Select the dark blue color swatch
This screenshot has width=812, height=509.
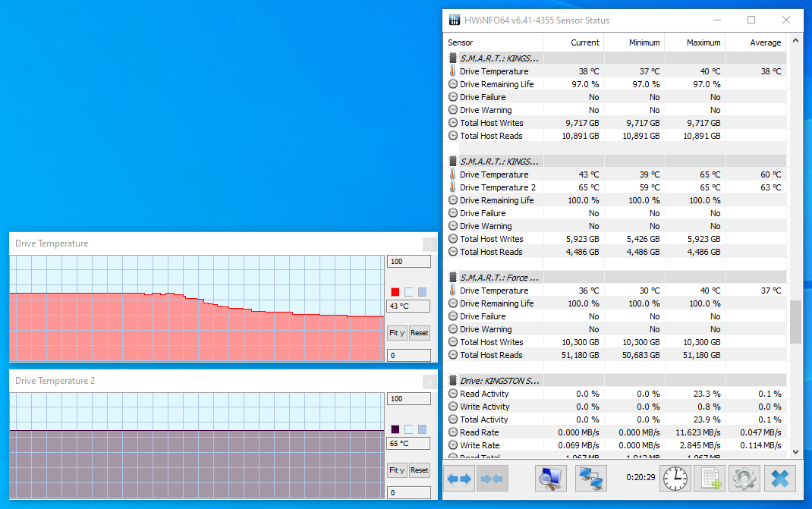394,429
